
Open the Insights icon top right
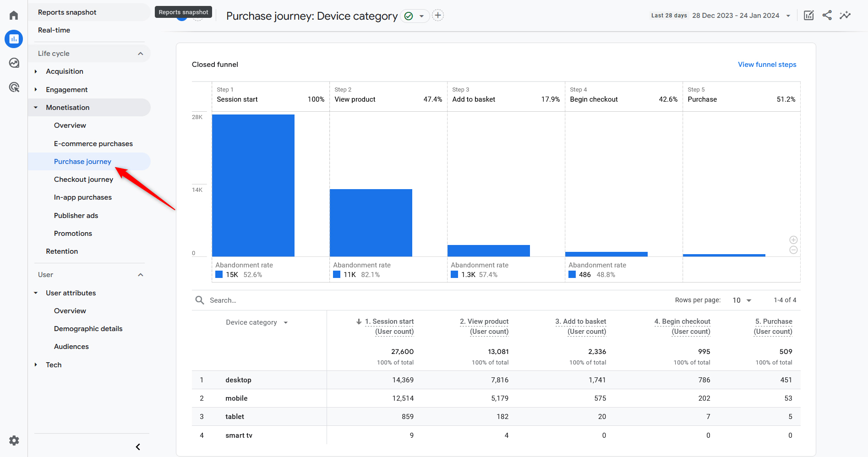(x=845, y=15)
